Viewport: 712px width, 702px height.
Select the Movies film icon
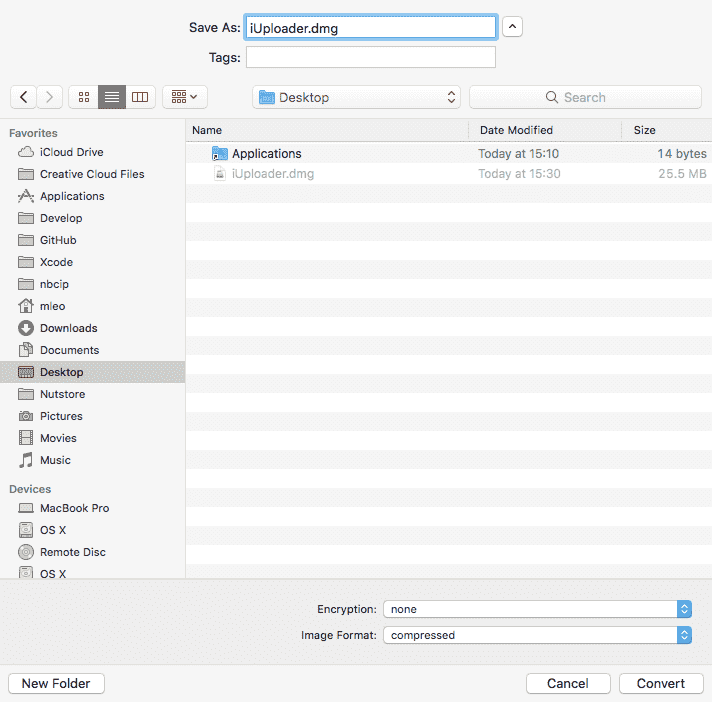(x=26, y=438)
